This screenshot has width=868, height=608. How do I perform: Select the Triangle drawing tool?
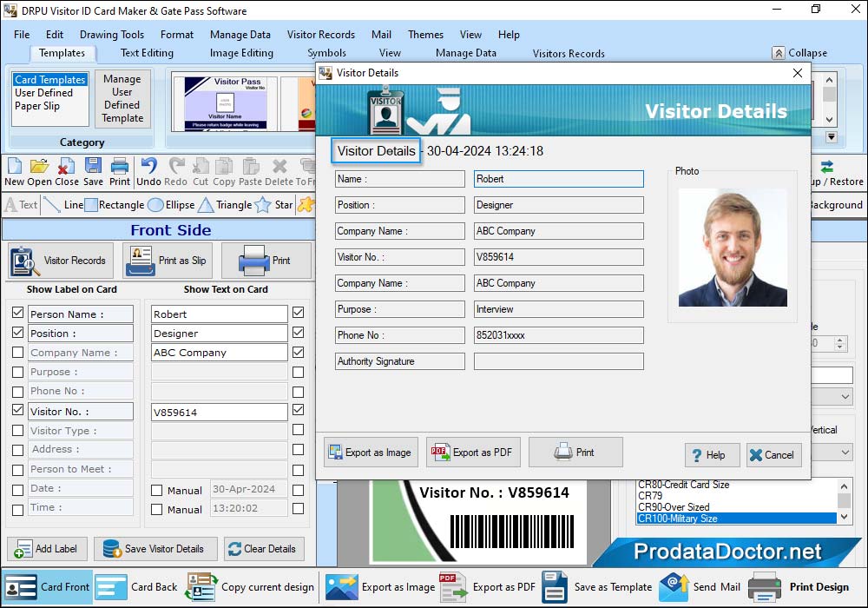225,205
